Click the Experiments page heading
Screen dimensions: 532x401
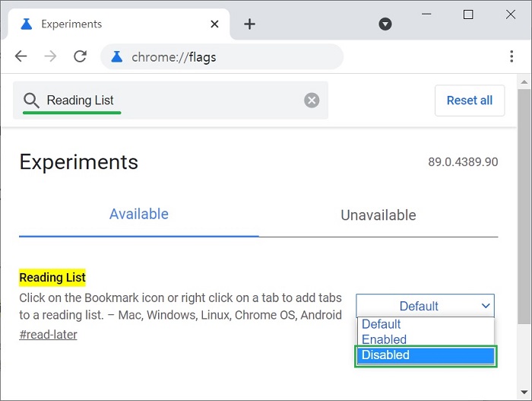pyautogui.click(x=79, y=162)
